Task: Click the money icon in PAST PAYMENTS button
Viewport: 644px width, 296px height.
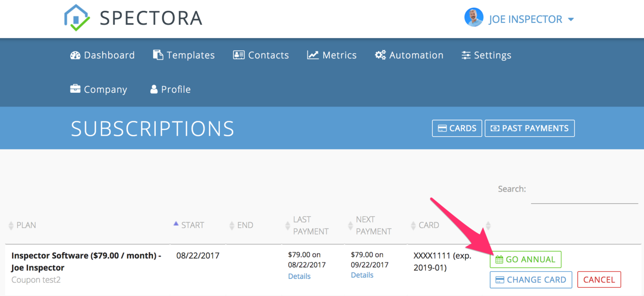Action: 495,128
